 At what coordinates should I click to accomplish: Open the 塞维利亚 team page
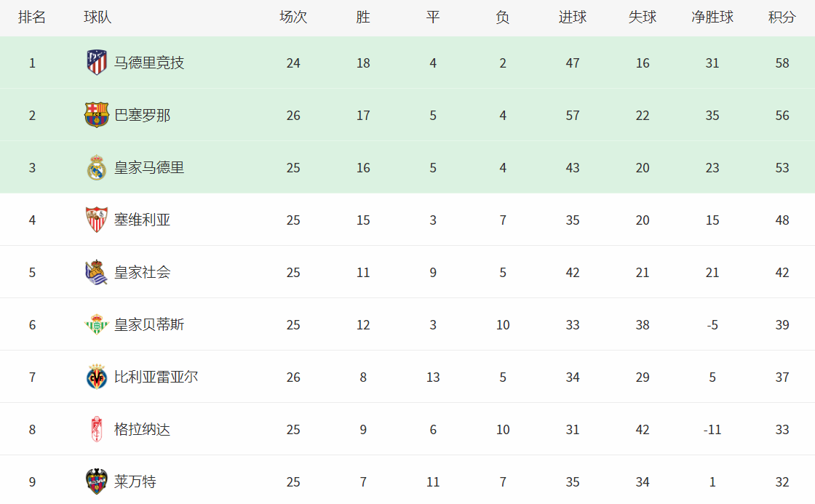pos(143,220)
